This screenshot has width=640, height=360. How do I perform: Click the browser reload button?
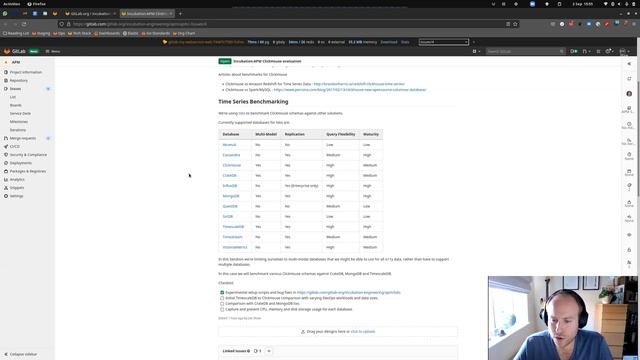(24, 24)
